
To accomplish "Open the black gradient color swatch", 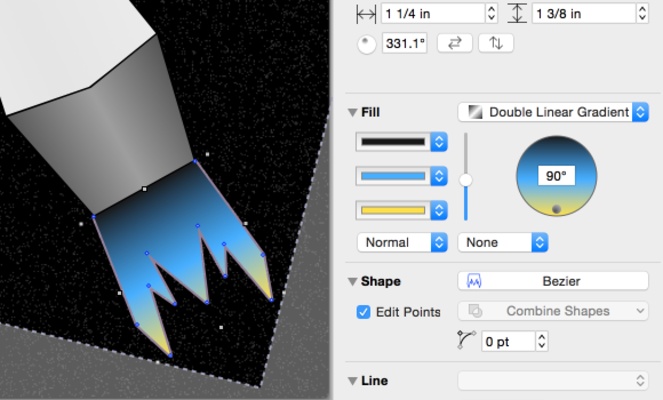I will [x=393, y=142].
